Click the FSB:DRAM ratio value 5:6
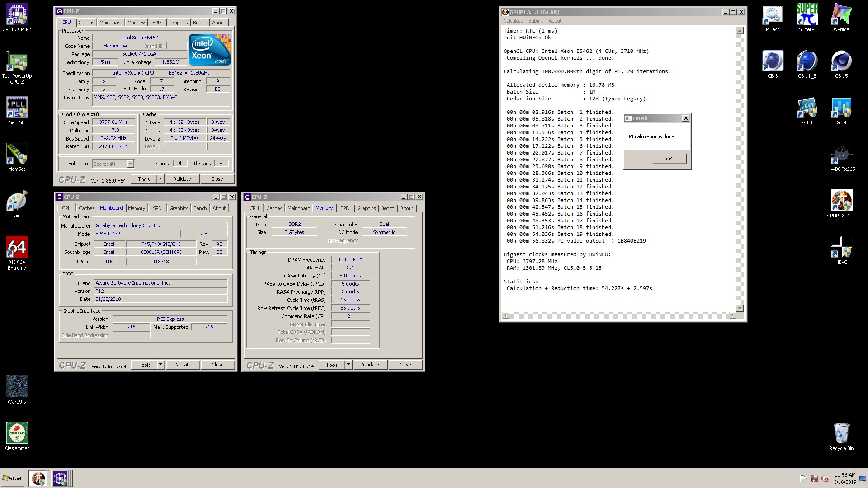Image resolution: width=868 pixels, height=488 pixels. [350, 267]
